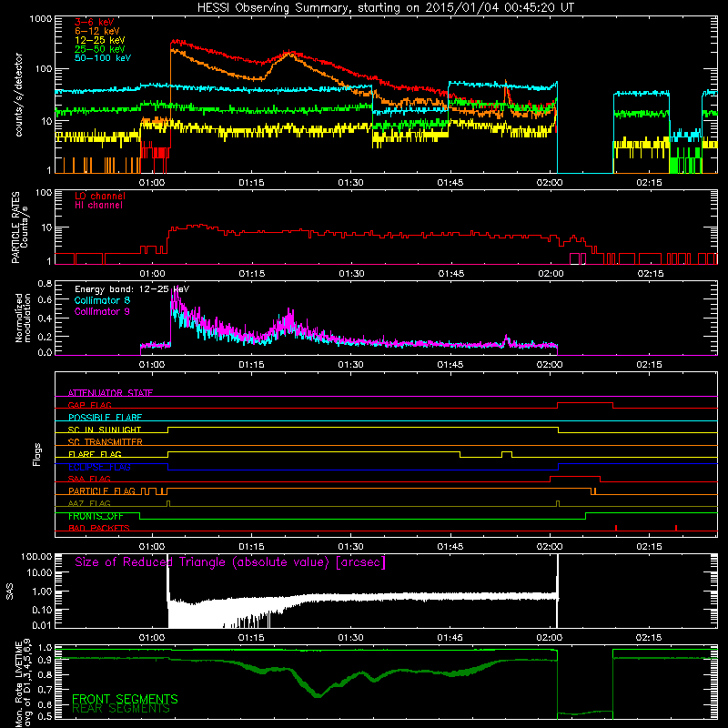Select the green FRONTS_OFF label
This screenshot has width=728, height=728.
click(x=96, y=516)
